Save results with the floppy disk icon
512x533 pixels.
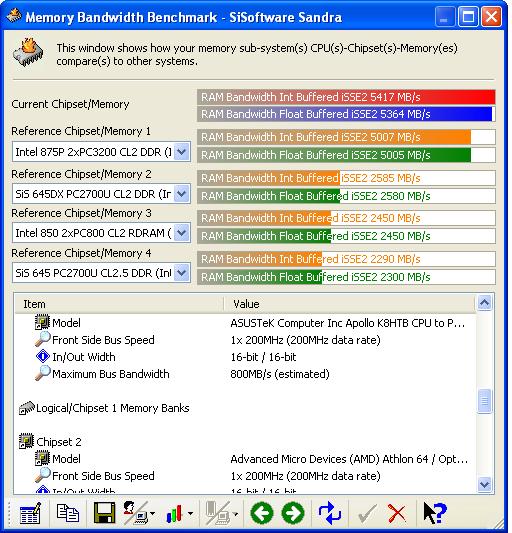104,513
